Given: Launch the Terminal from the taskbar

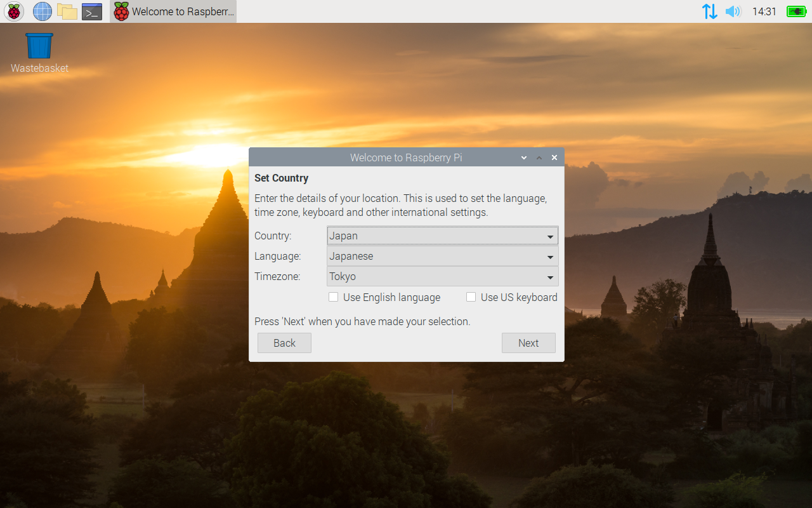Looking at the screenshot, I should pyautogui.click(x=92, y=11).
